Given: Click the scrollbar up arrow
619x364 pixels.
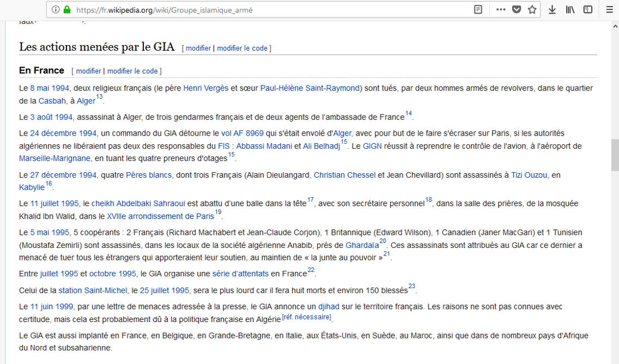Looking at the screenshot, I should (x=615, y=26).
